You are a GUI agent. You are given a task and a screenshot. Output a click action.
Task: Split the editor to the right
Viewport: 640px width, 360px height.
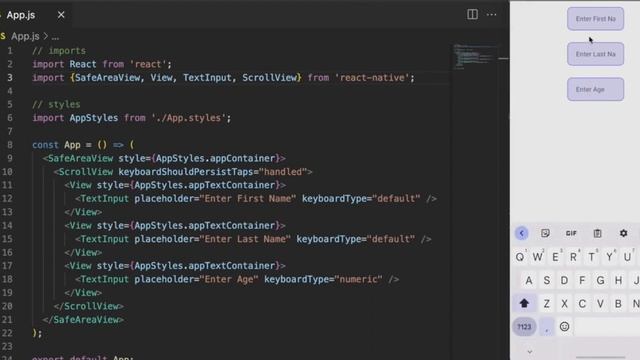click(472, 14)
